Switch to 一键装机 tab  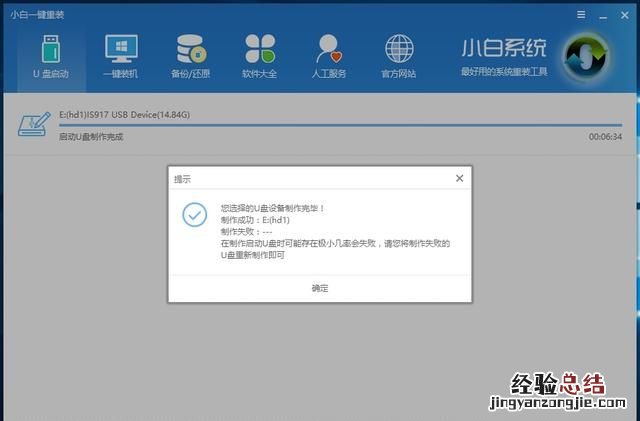coord(121,57)
